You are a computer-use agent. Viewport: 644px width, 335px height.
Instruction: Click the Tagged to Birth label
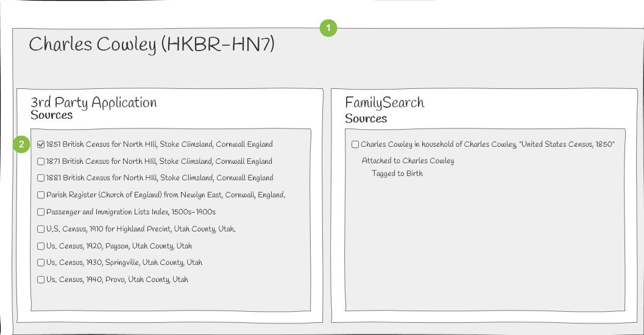coord(397,174)
